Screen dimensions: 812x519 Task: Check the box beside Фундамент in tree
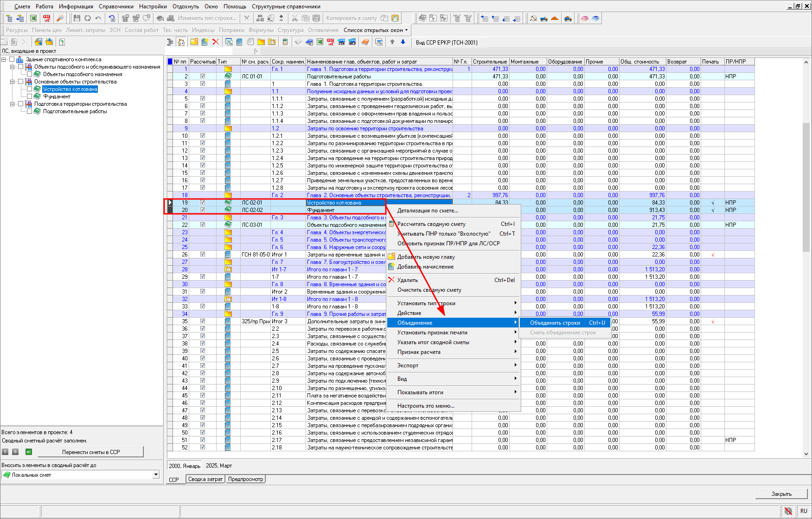(30, 96)
